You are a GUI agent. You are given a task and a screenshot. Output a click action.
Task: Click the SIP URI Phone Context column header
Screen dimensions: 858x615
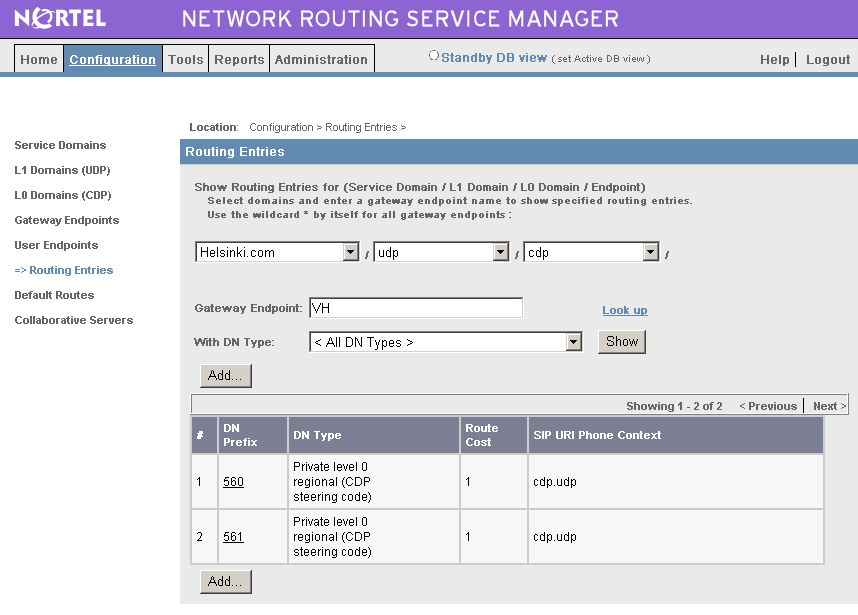(x=676, y=435)
